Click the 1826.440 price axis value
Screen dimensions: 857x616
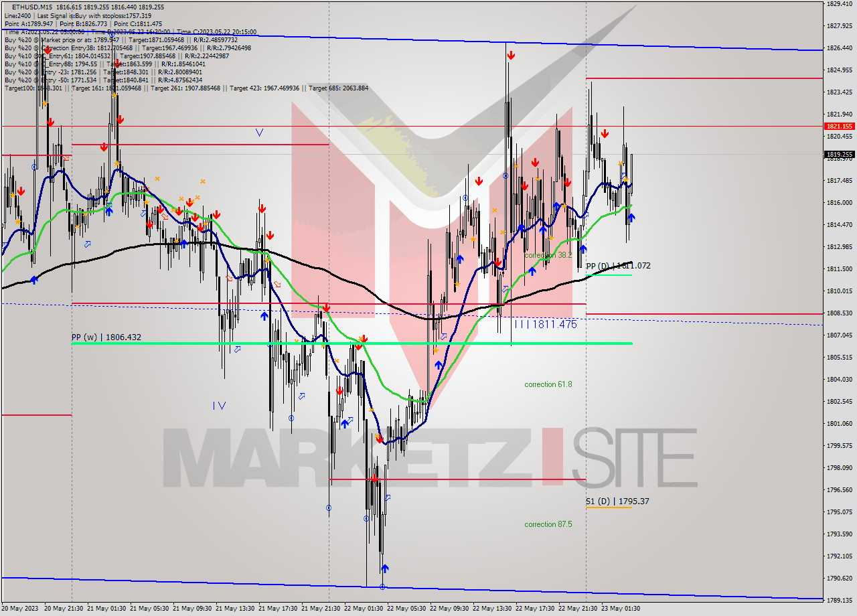(839, 48)
